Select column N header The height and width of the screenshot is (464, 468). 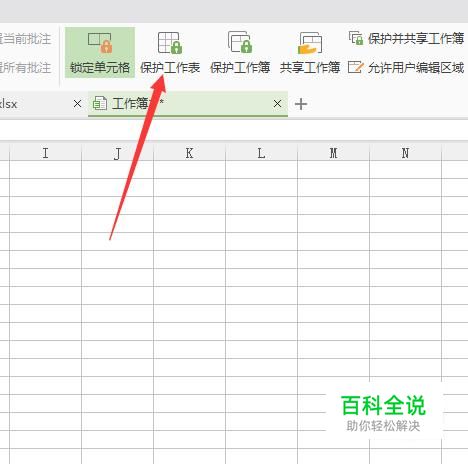click(405, 153)
